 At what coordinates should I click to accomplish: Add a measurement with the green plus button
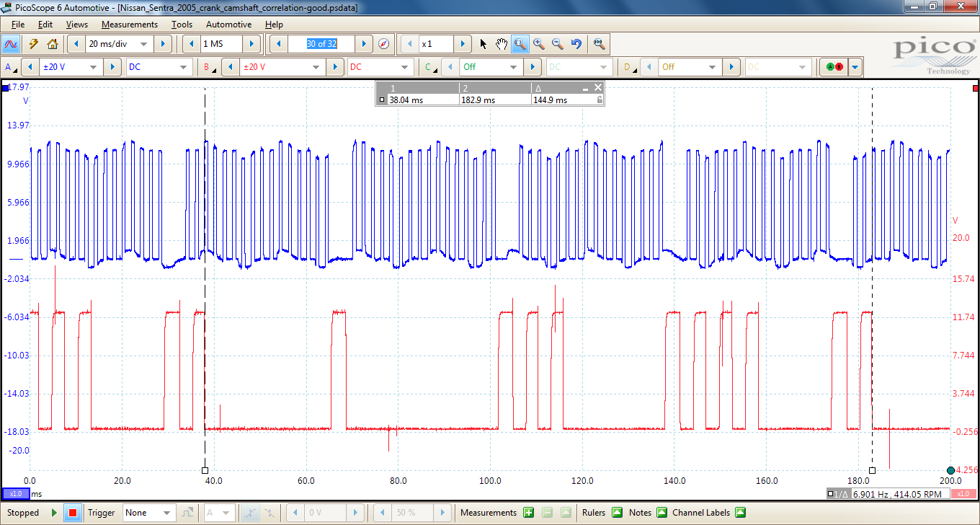click(528, 513)
